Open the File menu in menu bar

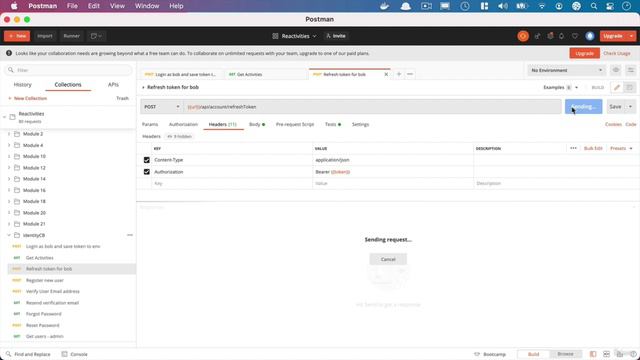72,6
